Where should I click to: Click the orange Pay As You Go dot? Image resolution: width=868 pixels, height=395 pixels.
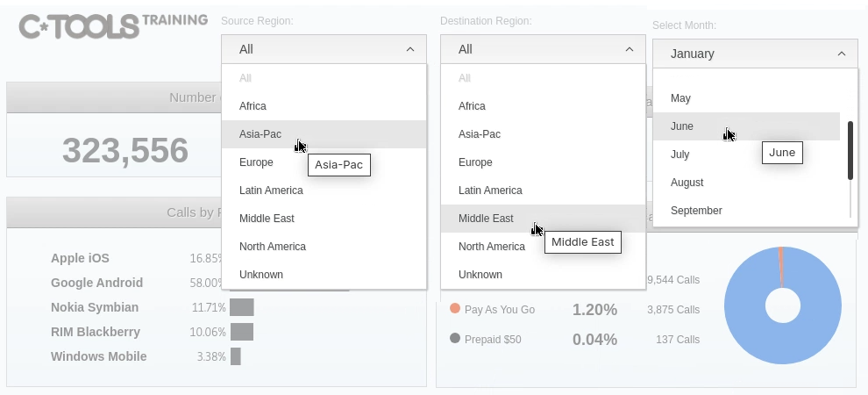click(455, 309)
